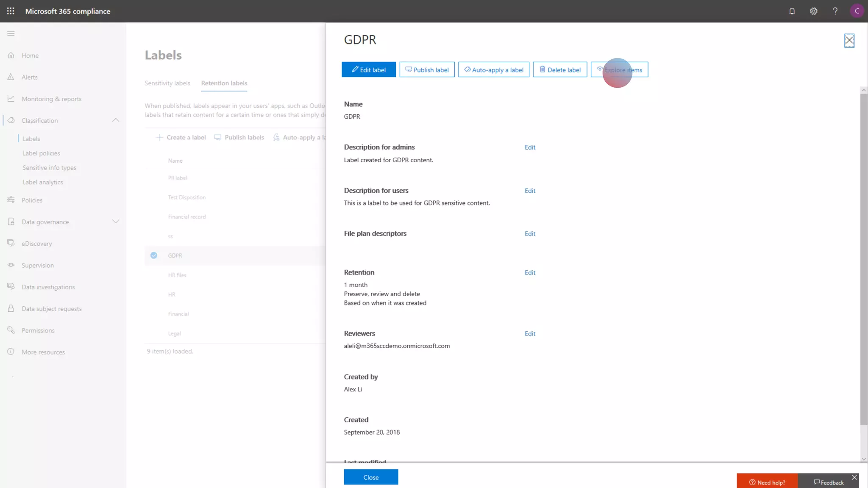This screenshot has width=868, height=488.
Task: Switch to the Sensitivity labels tab
Action: [x=167, y=83]
